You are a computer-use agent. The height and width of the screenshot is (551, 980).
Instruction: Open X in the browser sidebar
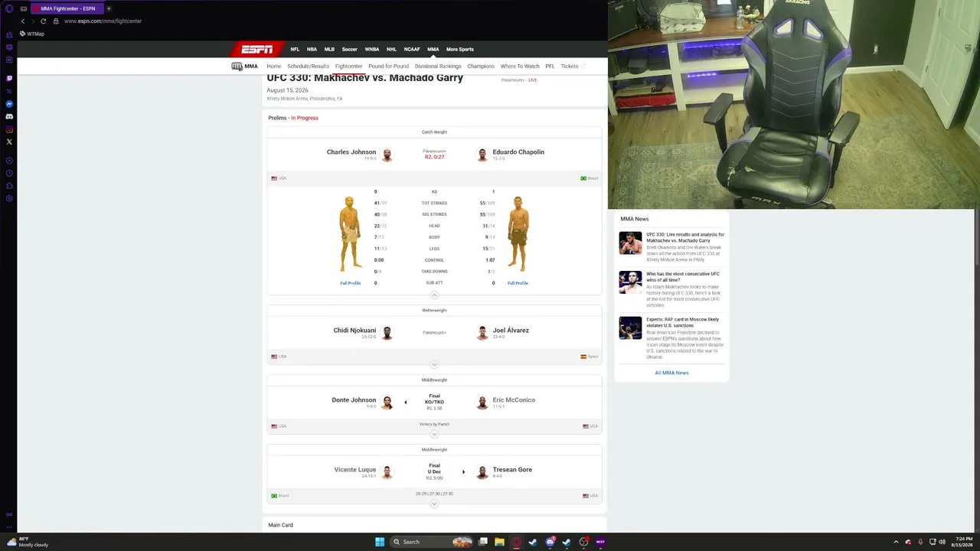point(9,142)
